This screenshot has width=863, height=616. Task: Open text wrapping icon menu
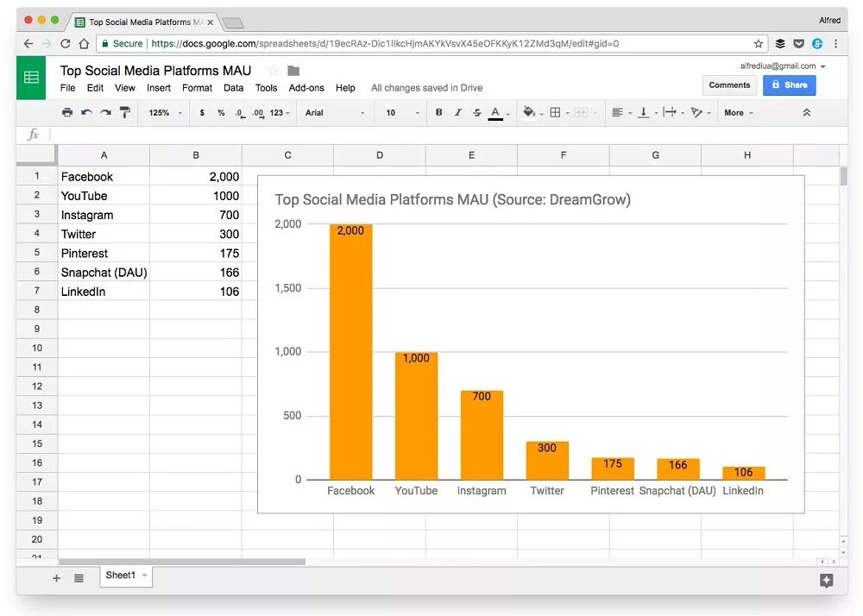tap(670, 113)
